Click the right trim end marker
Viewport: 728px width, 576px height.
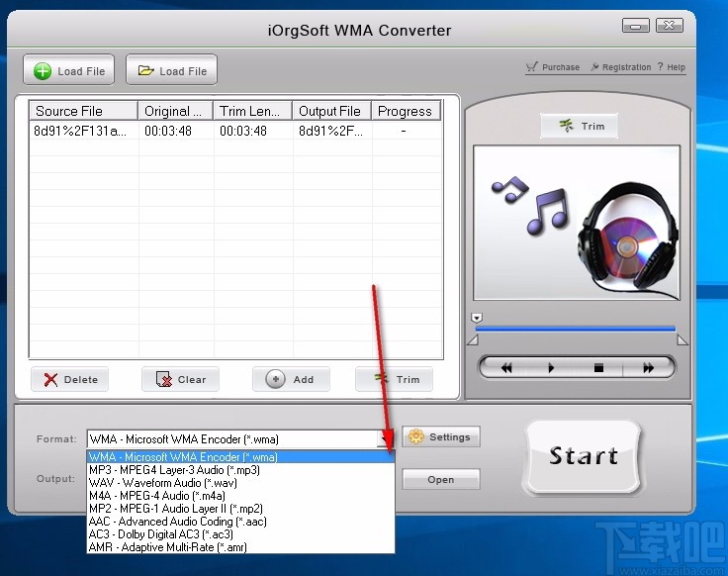(682, 340)
